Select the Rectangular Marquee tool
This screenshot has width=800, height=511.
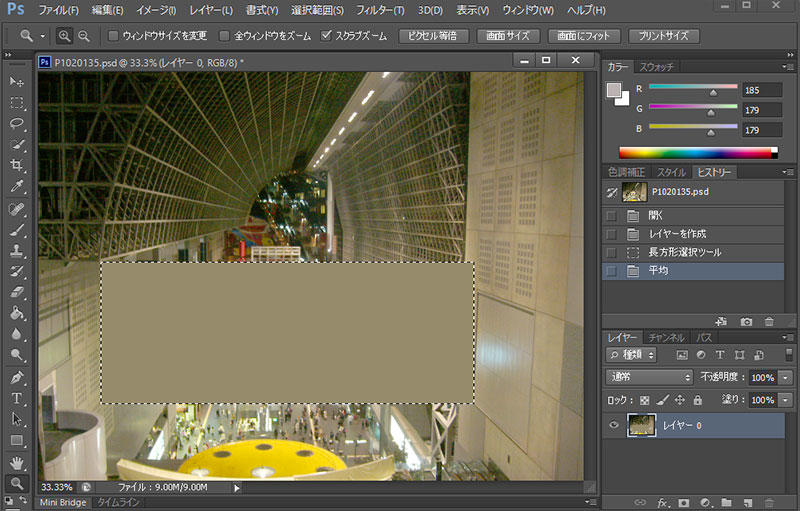click(17, 103)
